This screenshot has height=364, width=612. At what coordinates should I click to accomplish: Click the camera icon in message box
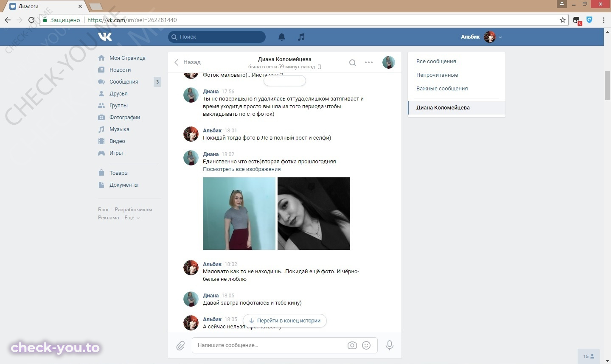[352, 345]
